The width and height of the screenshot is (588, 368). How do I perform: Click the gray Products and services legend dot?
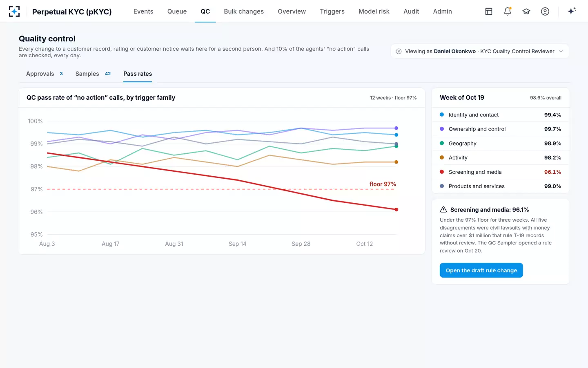pyautogui.click(x=442, y=186)
